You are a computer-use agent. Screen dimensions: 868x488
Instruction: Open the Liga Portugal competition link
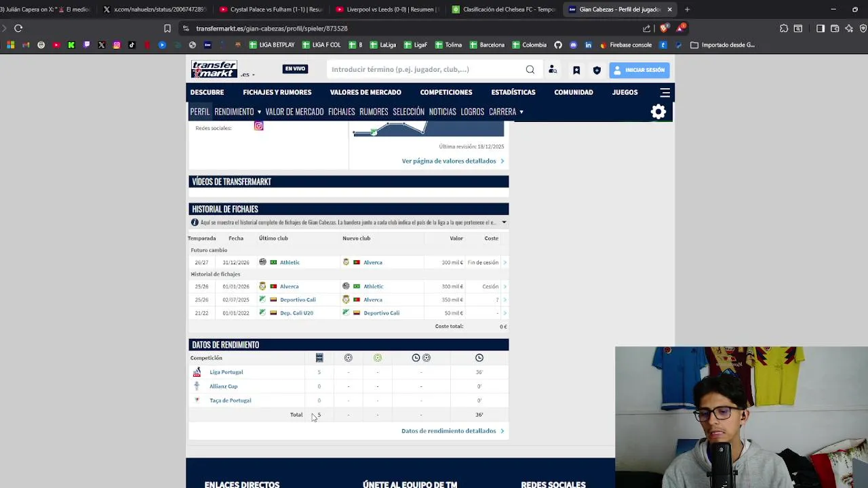click(x=226, y=372)
